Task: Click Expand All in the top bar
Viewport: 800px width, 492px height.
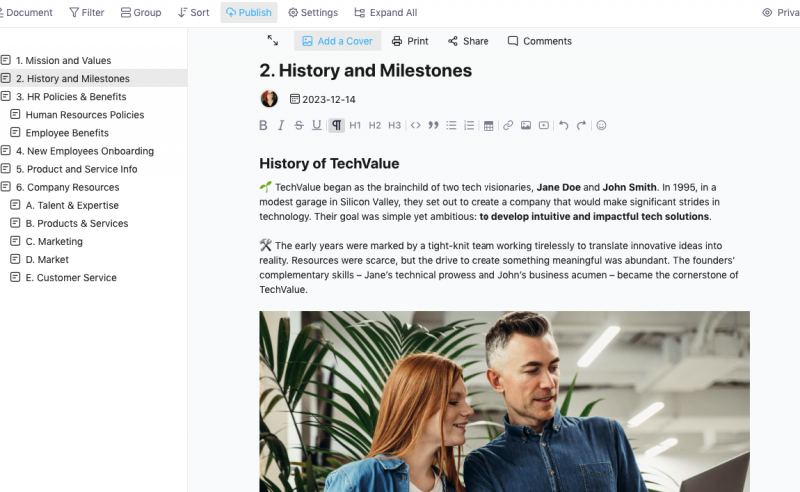Action: point(386,13)
